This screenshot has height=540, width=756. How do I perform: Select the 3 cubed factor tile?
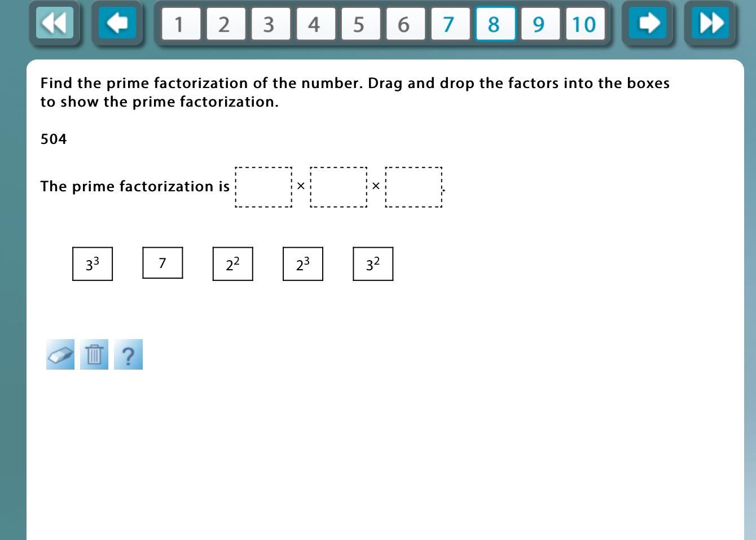[x=93, y=264]
